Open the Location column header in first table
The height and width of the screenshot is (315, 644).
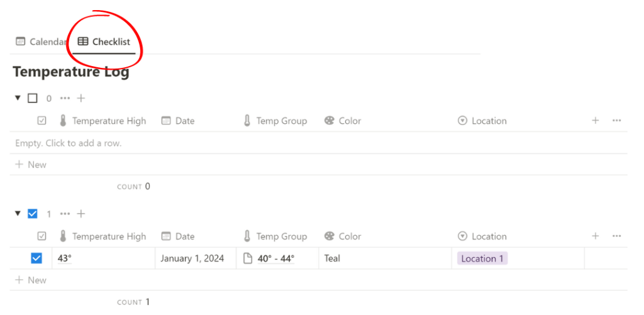pos(489,121)
